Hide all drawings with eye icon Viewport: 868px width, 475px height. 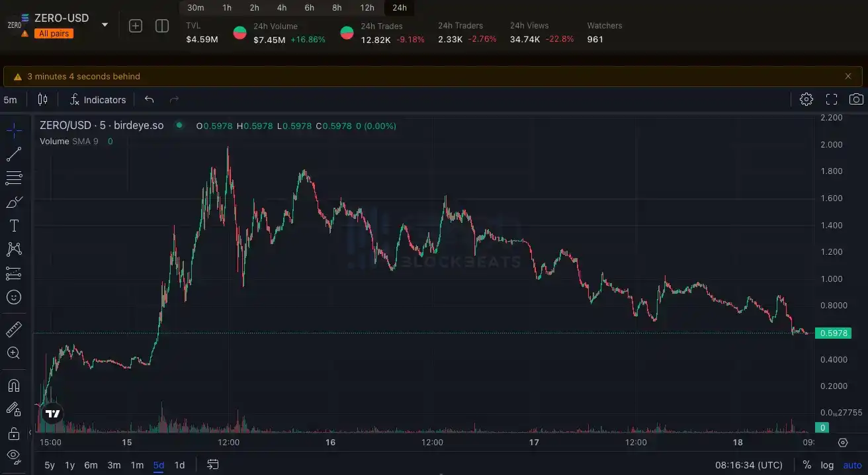14,455
